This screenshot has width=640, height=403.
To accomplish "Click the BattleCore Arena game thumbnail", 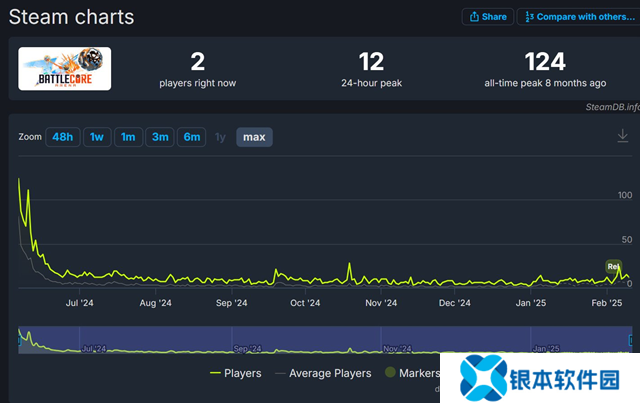I will [64, 69].
